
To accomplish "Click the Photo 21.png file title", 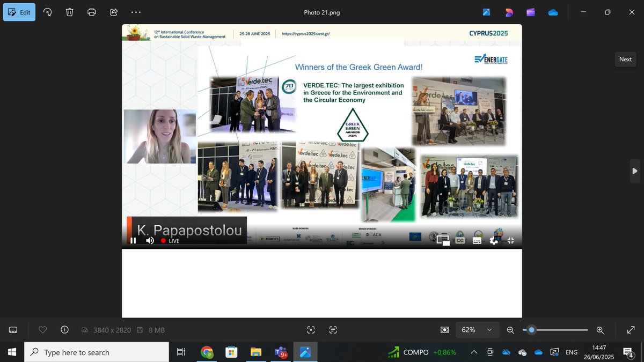I will (322, 12).
